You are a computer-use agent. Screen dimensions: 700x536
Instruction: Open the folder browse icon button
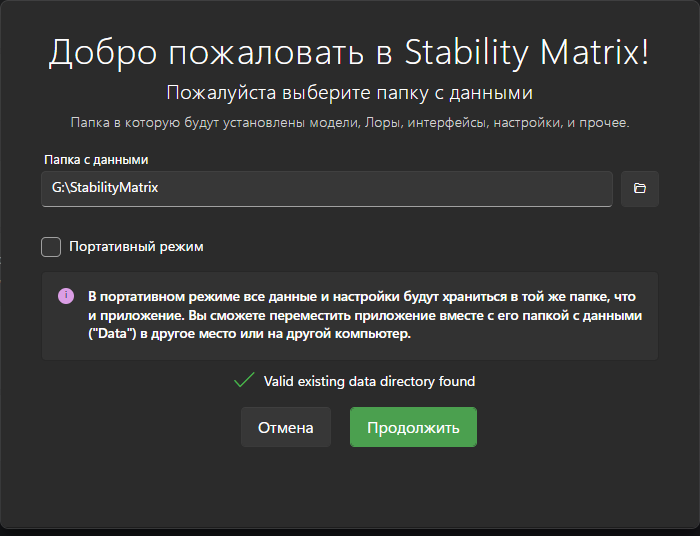(x=639, y=188)
